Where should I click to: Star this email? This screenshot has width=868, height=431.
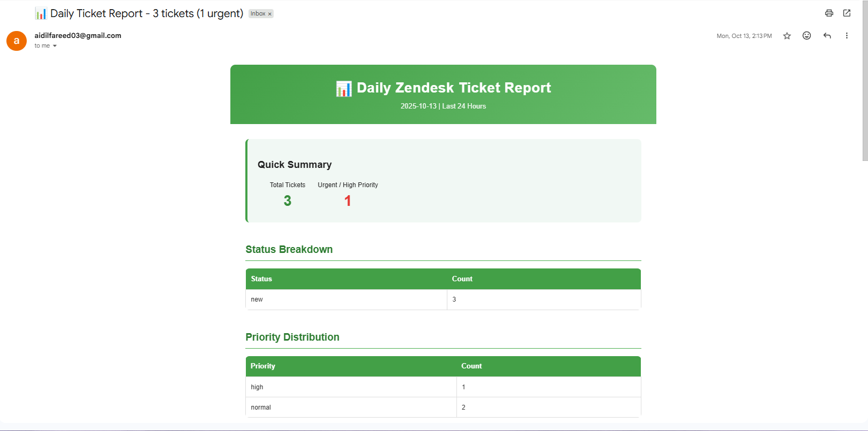[787, 36]
